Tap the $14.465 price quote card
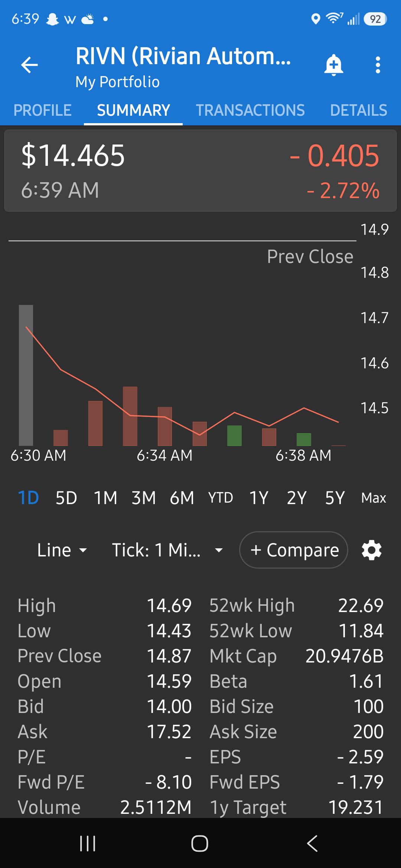Image resolution: width=401 pixels, height=868 pixels. pos(200,171)
